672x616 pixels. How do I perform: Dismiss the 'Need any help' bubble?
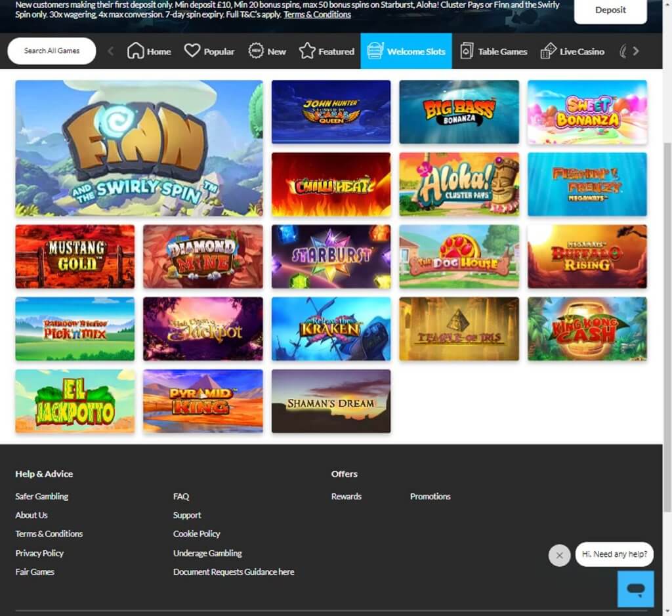click(559, 556)
